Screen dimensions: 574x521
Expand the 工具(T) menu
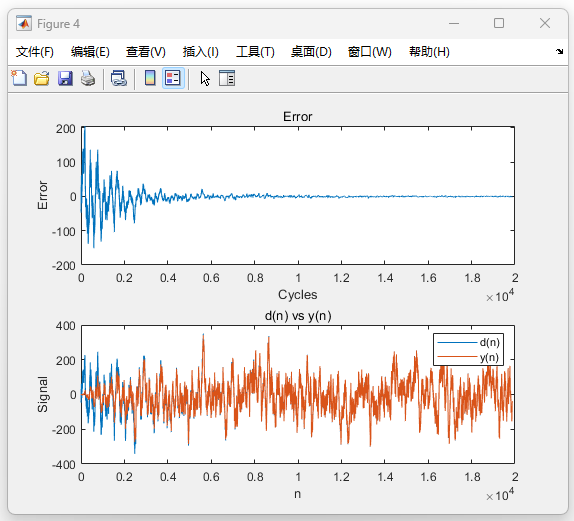click(255, 52)
